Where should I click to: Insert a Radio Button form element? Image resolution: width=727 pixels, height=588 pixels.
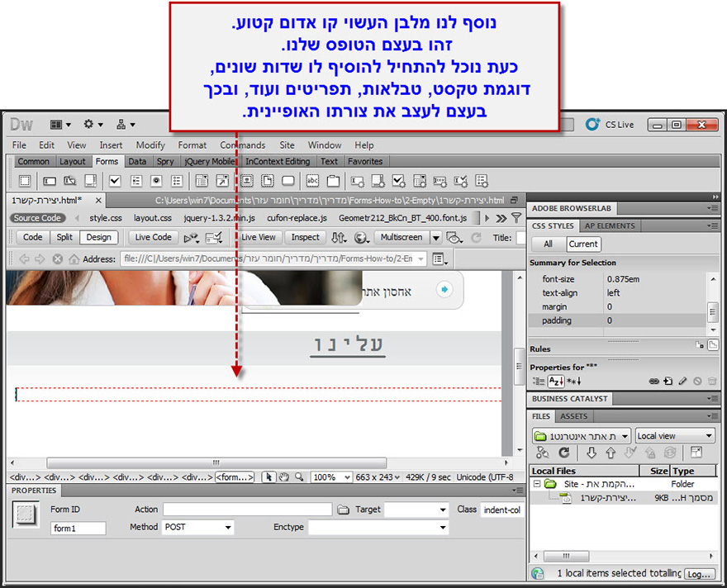156,181
